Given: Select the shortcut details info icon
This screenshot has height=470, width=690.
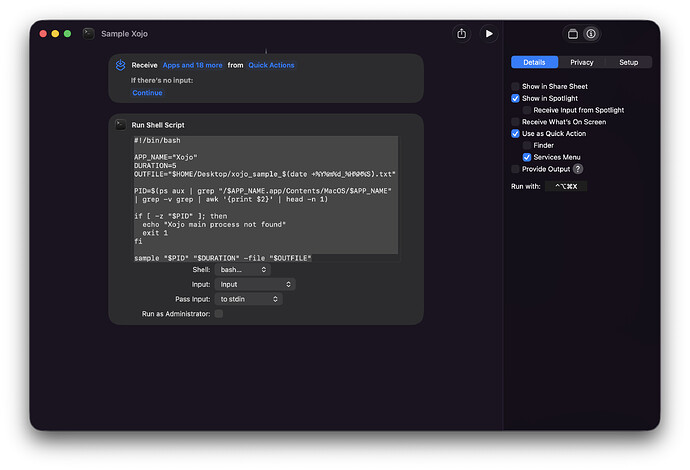Looking at the screenshot, I should coord(591,34).
